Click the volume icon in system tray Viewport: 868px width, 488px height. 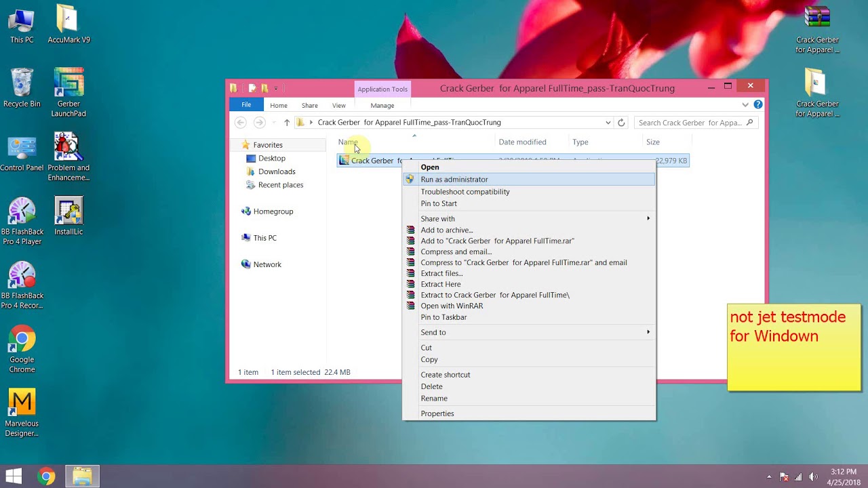[x=813, y=476]
